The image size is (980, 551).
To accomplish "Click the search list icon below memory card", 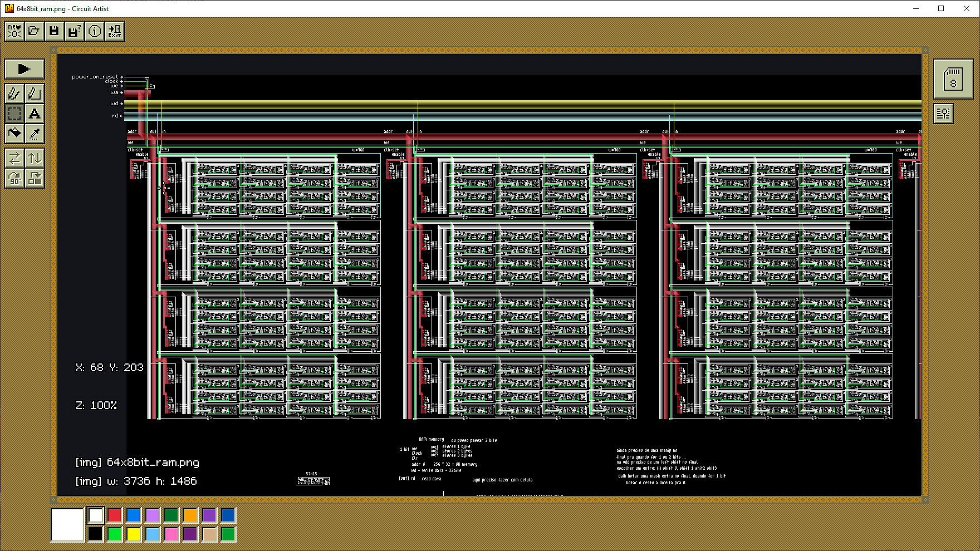I will tap(943, 114).
